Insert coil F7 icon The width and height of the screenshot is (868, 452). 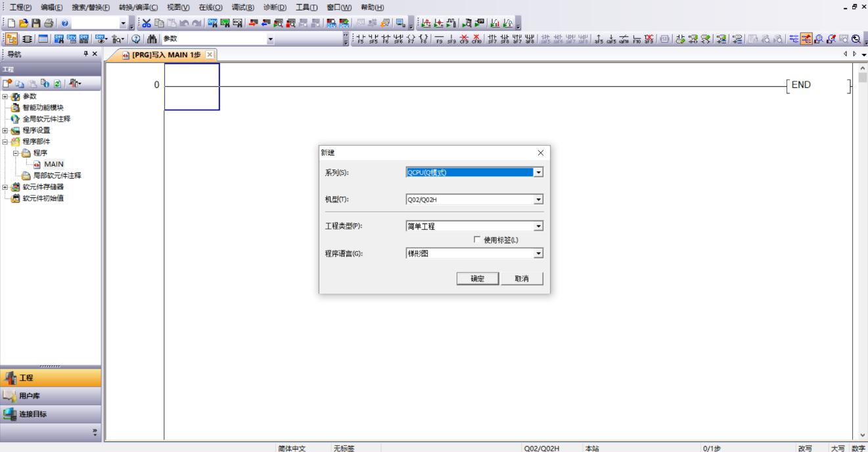411,39
